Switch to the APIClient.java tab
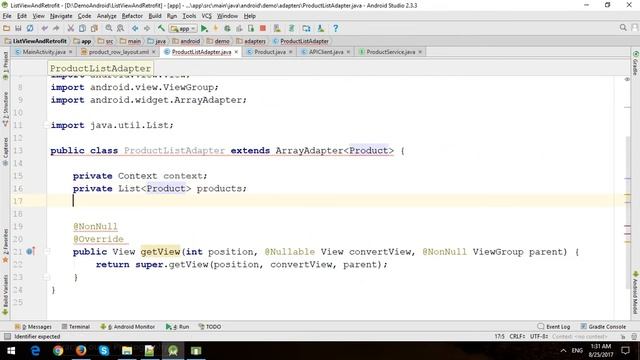Image resolution: width=640 pixels, height=360 pixels. (325, 52)
